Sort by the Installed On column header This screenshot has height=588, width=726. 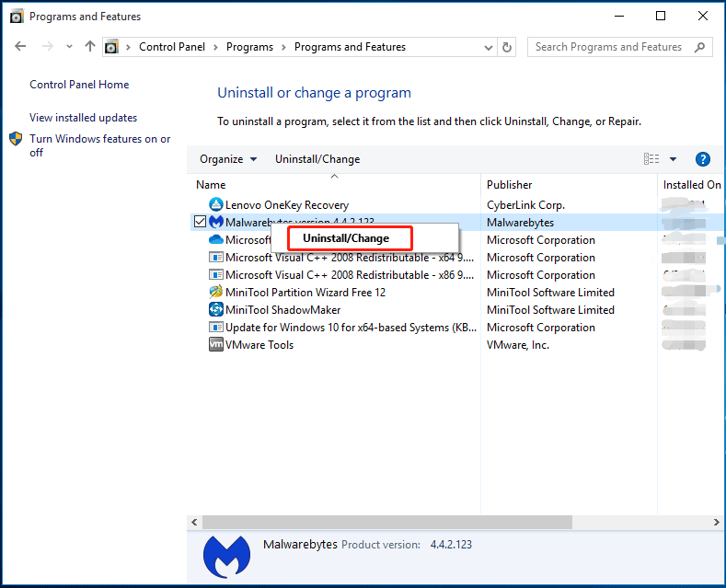pos(692,185)
